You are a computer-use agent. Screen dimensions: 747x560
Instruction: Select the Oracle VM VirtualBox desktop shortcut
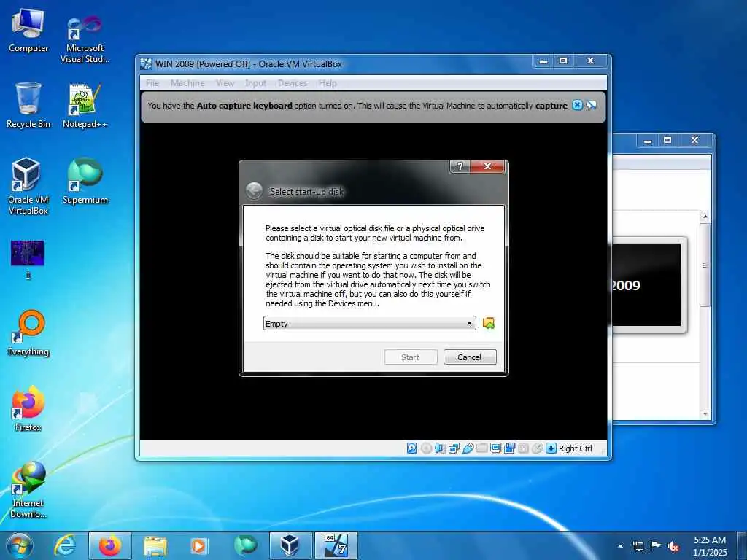click(x=28, y=187)
